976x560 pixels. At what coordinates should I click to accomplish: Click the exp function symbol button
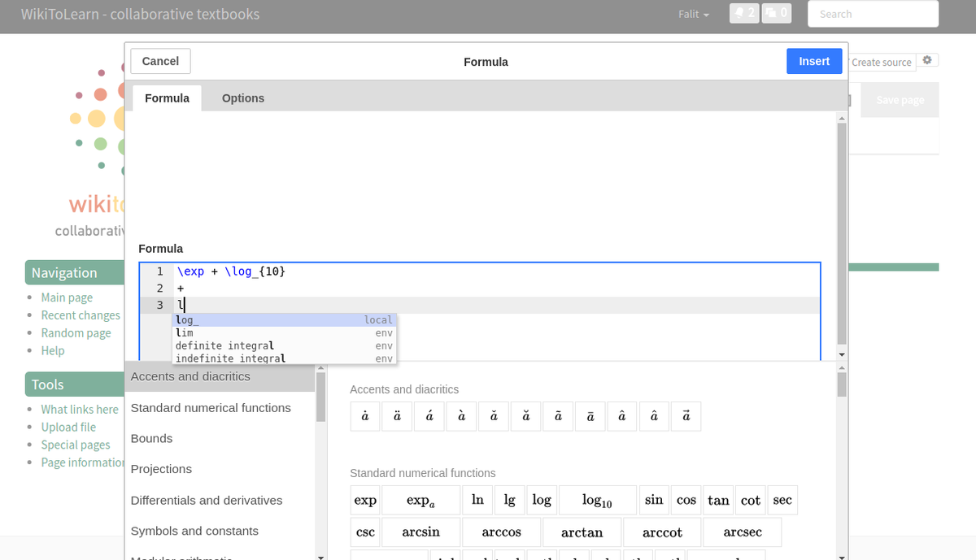[x=365, y=500]
